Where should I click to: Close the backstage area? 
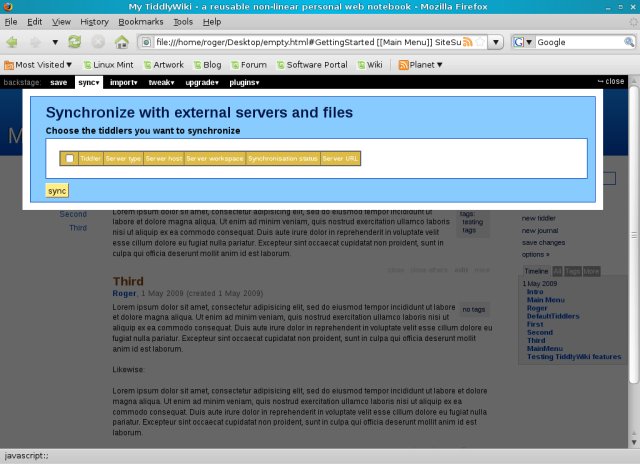pyautogui.click(x=611, y=81)
